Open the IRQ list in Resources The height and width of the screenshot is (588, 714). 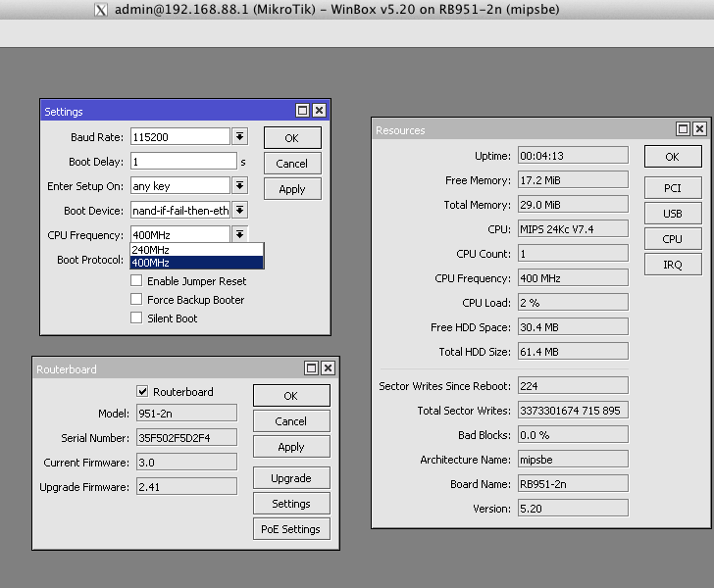pyautogui.click(x=673, y=265)
